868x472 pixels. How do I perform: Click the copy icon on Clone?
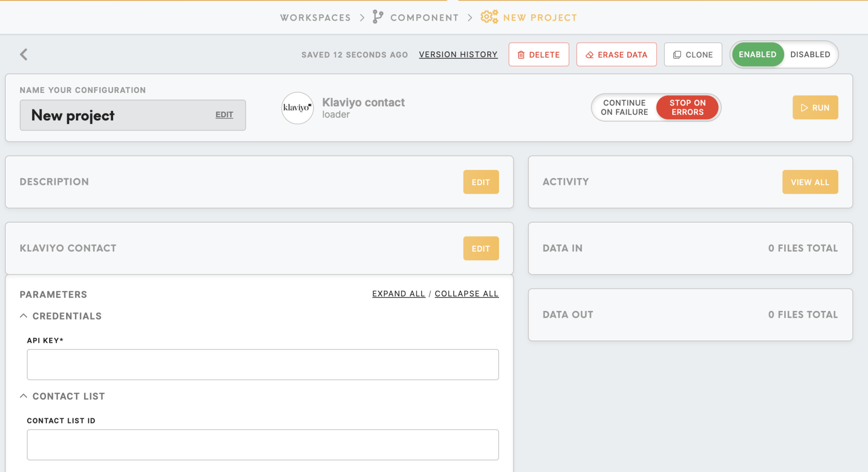click(677, 55)
